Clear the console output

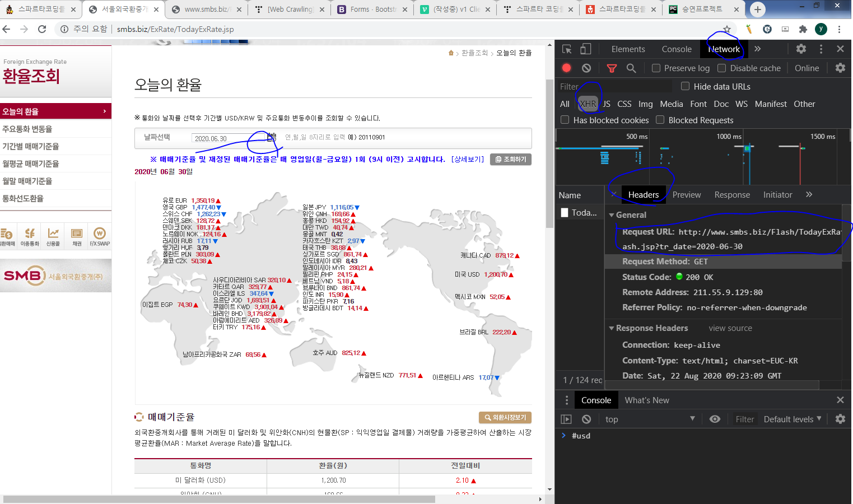pos(586,419)
